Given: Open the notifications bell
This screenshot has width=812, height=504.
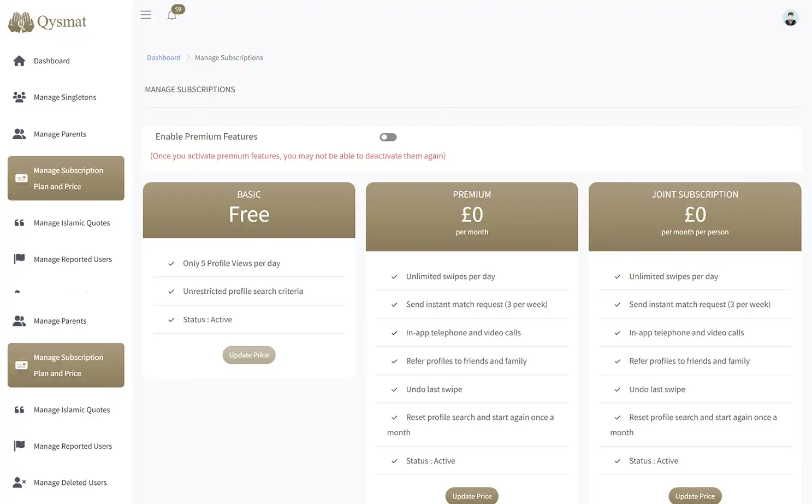Looking at the screenshot, I should [x=171, y=15].
